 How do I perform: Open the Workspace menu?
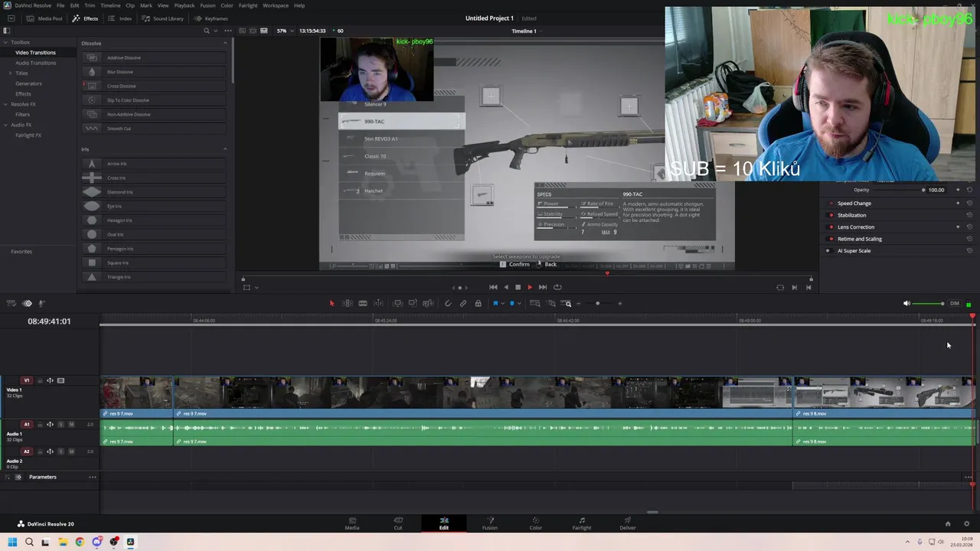[276, 5]
